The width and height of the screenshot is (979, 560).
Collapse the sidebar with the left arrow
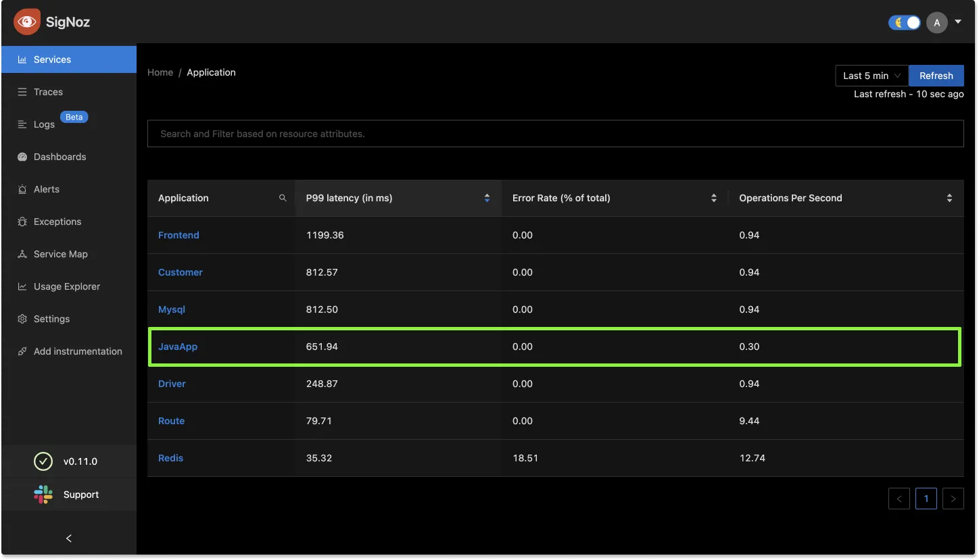coord(68,538)
